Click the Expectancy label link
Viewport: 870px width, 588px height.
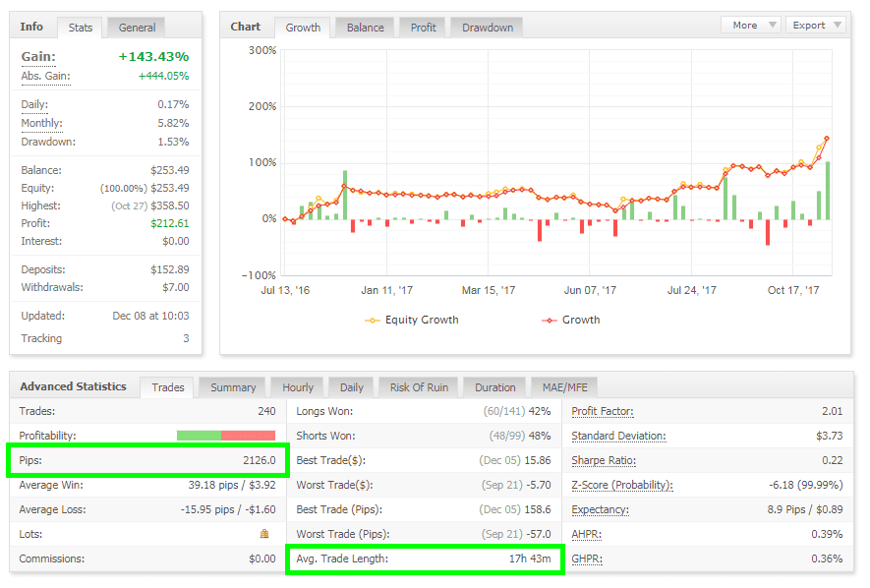[599, 509]
